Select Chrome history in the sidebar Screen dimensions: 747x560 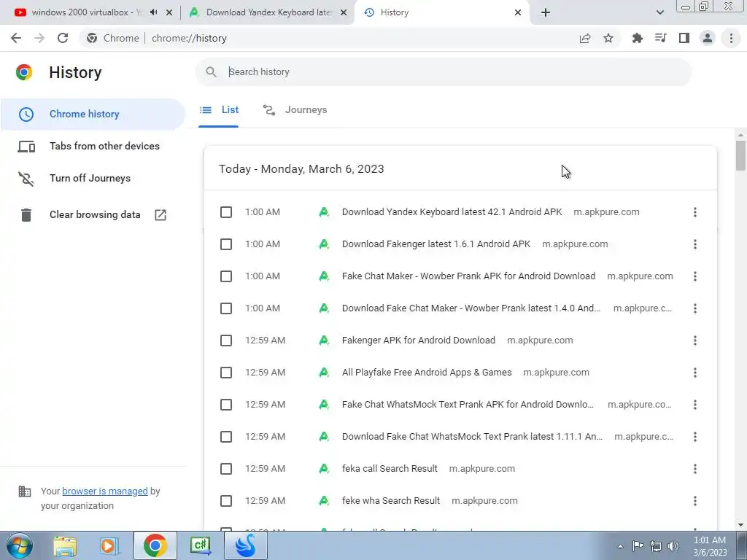(x=93, y=114)
